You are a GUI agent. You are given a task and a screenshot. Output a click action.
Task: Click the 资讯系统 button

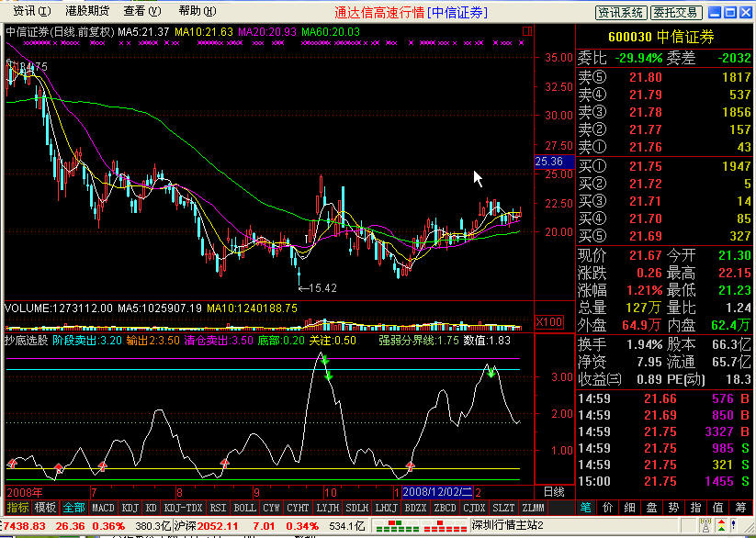click(621, 13)
